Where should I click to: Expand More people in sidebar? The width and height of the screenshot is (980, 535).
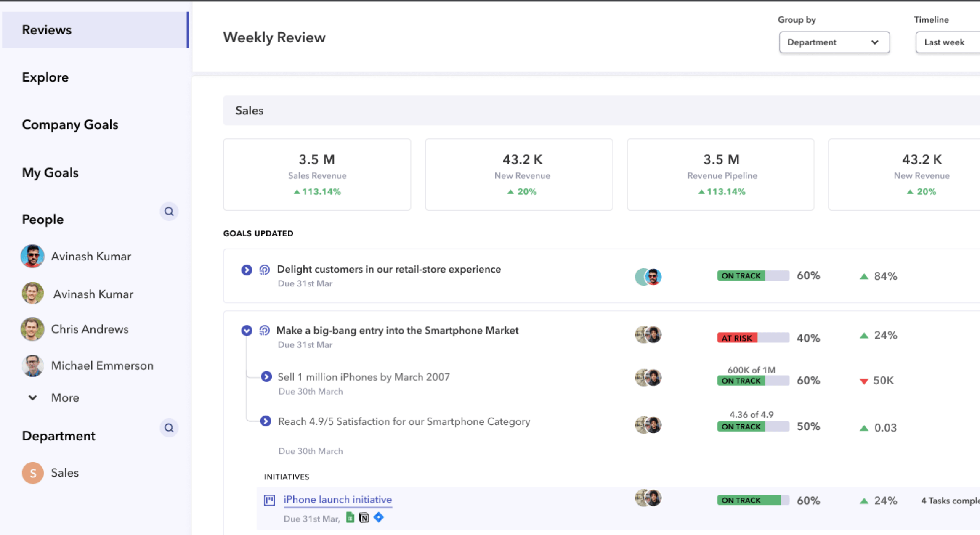point(53,398)
